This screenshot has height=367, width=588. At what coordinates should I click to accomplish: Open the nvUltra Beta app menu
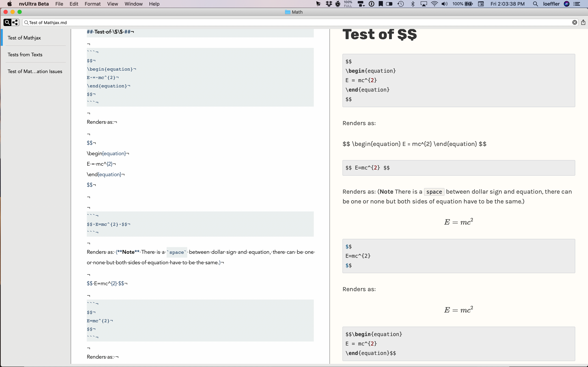34,4
